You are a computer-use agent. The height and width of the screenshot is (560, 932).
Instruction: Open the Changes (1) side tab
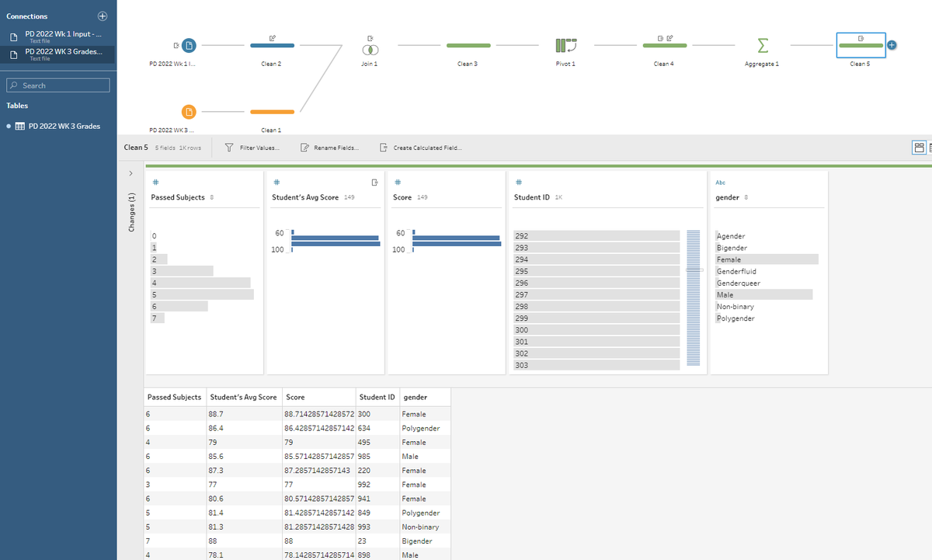130,213
